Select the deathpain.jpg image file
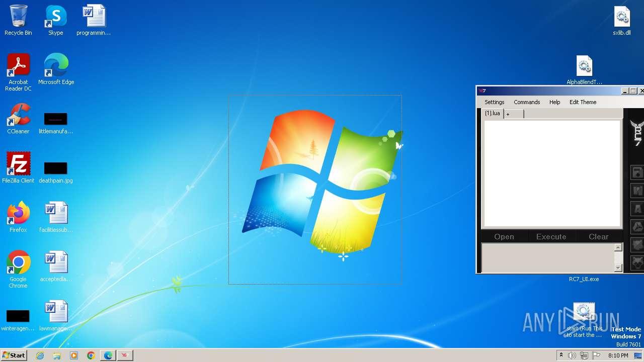 pos(55,173)
